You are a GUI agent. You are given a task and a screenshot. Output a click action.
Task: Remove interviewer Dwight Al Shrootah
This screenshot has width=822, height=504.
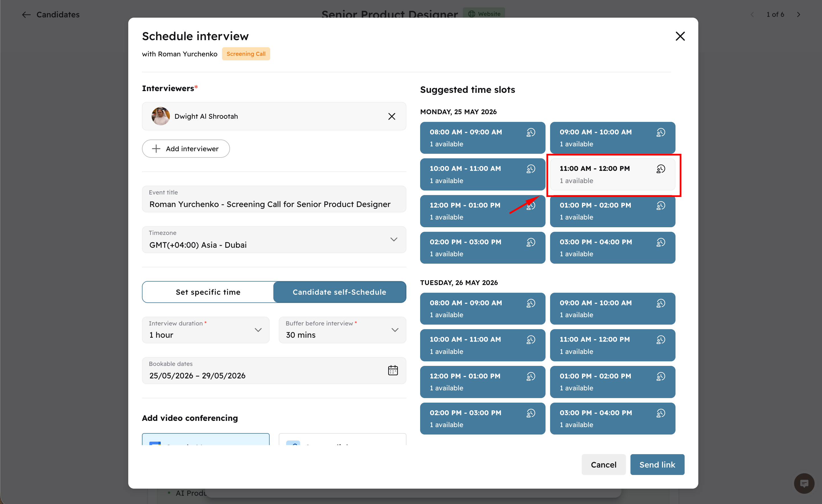(392, 116)
